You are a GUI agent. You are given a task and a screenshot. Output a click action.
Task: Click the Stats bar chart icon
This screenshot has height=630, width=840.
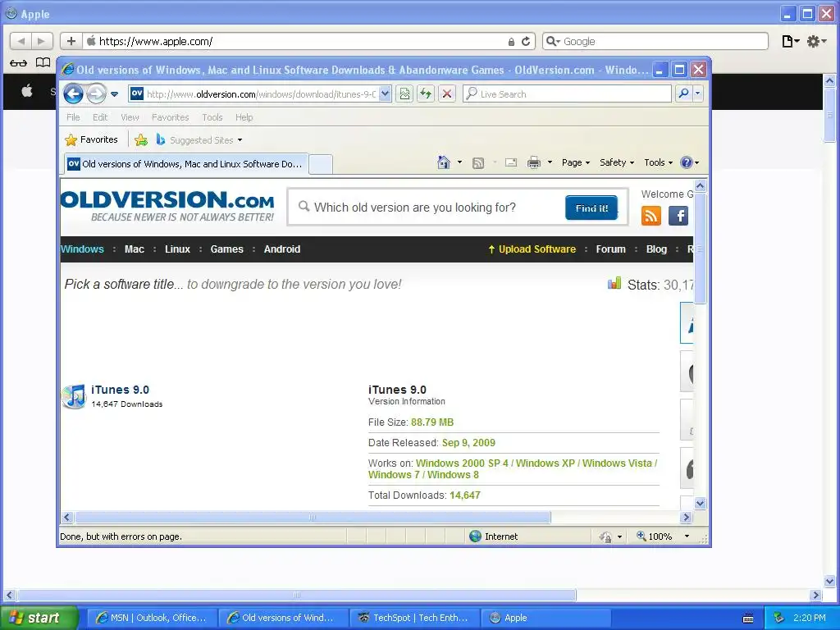click(614, 283)
